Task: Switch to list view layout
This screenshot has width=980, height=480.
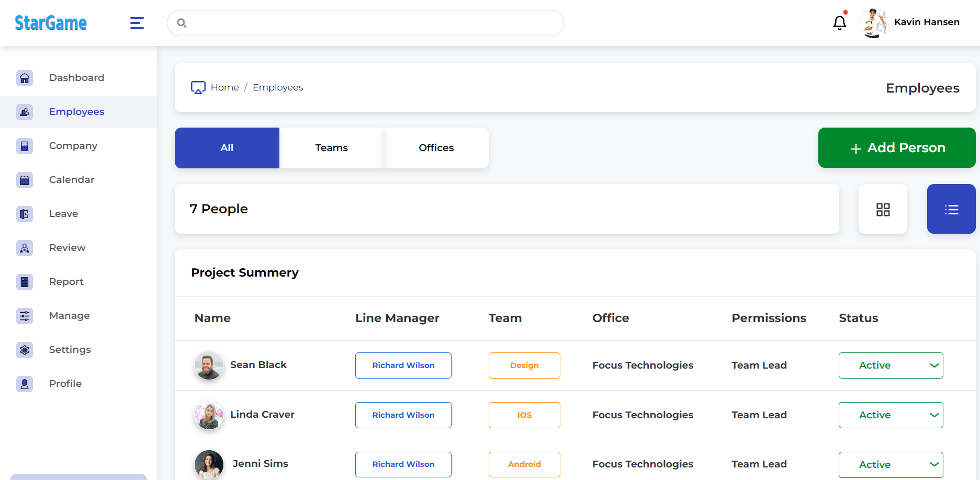Action: pos(951,209)
